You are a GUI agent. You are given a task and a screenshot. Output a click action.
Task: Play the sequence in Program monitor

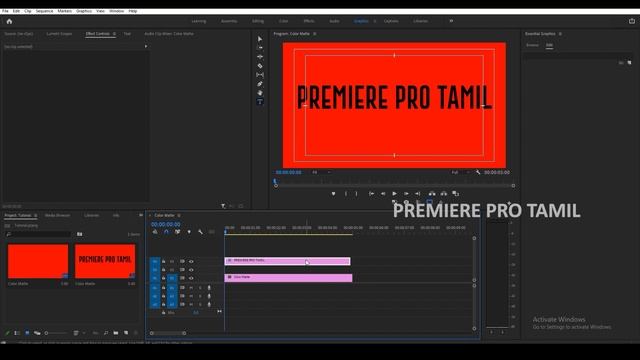pos(394,193)
